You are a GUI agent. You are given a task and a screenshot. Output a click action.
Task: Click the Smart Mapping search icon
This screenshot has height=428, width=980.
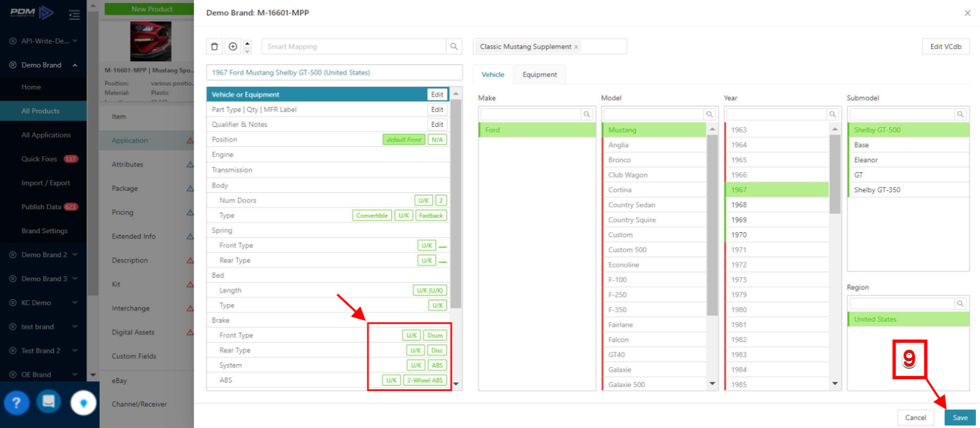coord(454,47)
